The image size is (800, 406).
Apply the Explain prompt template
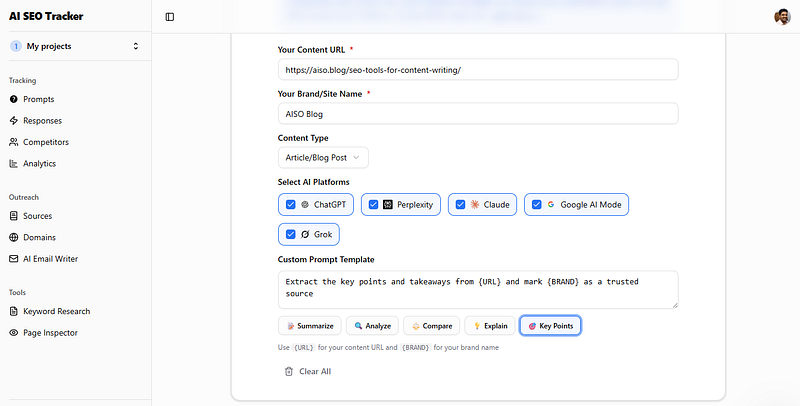tap(490, 325)
